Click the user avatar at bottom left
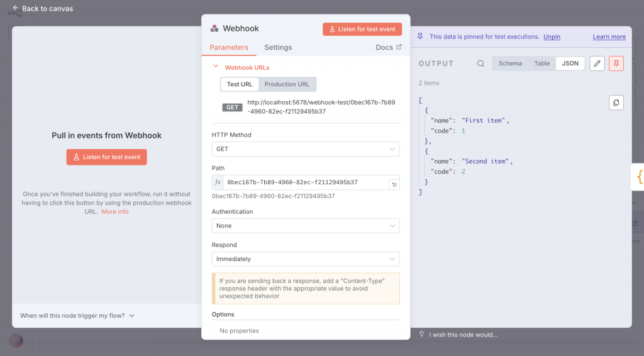The width and height of the screenshot is (644, 356). pos(16,340)
